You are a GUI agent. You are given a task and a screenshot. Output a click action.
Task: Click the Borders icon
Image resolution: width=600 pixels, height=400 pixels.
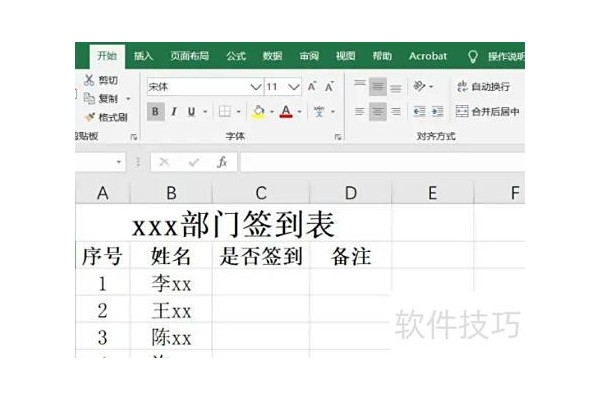225,111
